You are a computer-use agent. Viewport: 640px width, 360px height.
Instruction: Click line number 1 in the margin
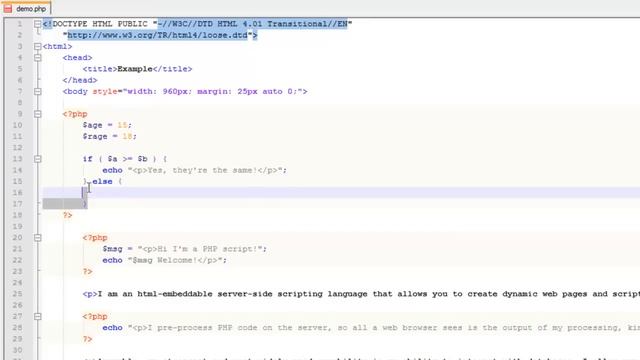point(20,24)
